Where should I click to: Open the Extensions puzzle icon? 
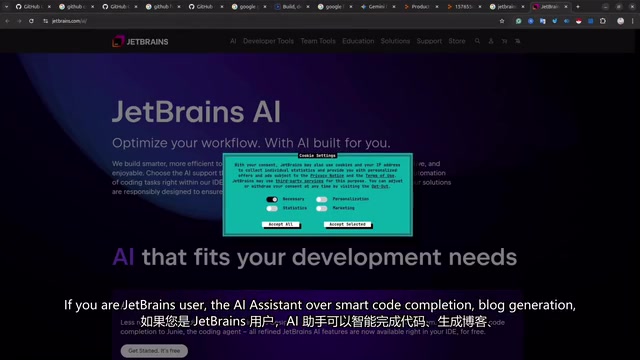(603, 21)
